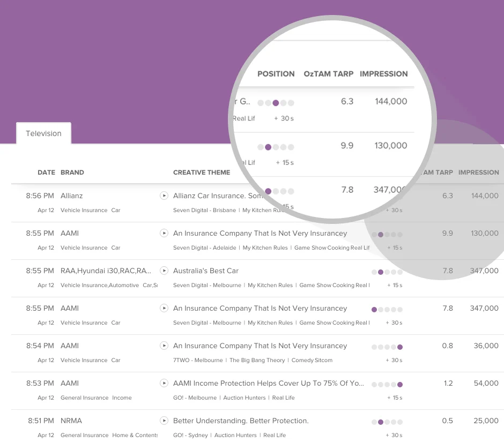The height and width of the screenshot is (443, 504).
Task: Click the position dots in the 8:54 PM AAMI row
Action: pyautogui.click(x=387, y=347)
